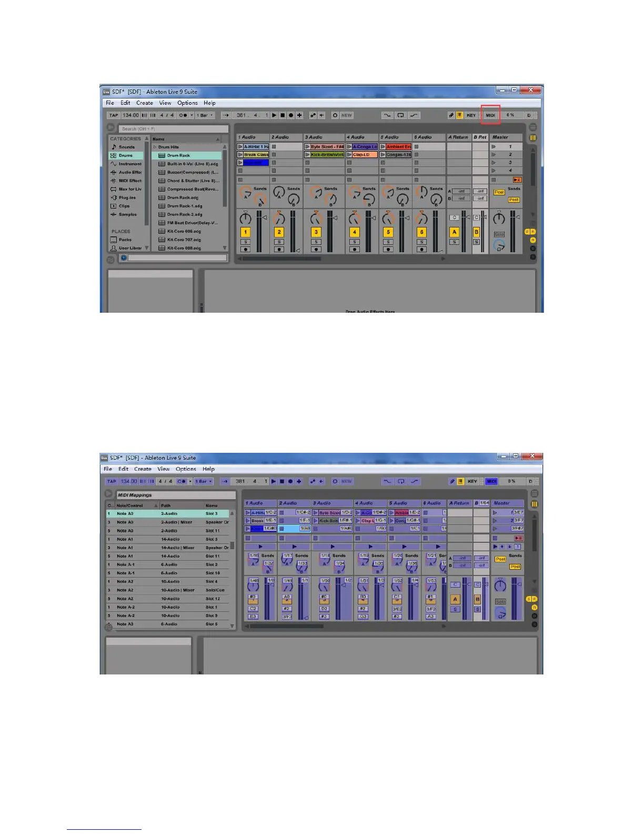Toggle track 1 activator in upper window
The image size is (644, 834).
click(245, 232)
